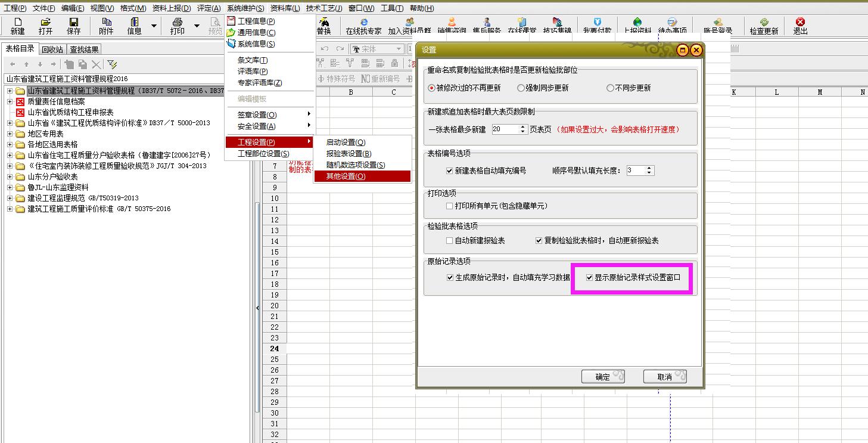This screenshot has height=443, width=868.
Task: Choose 启动设置(Q) from the submenu
Action: click(x=346, y=142)
